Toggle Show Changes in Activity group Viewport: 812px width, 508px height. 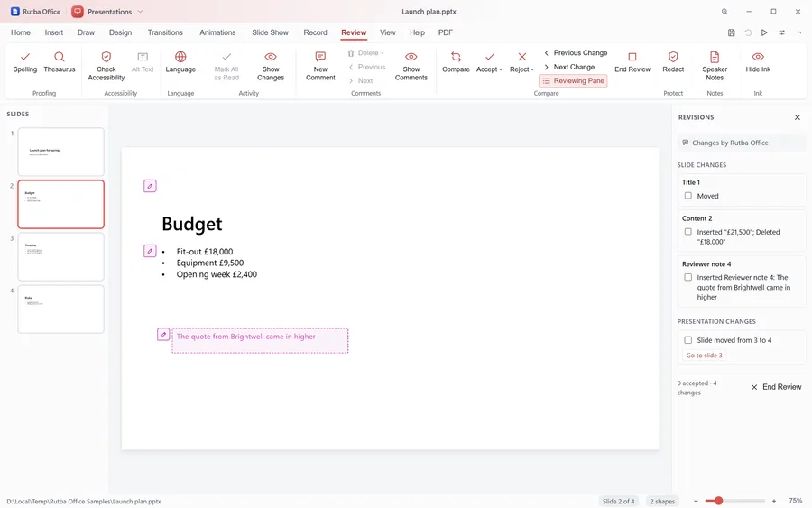tap(271, 66)
